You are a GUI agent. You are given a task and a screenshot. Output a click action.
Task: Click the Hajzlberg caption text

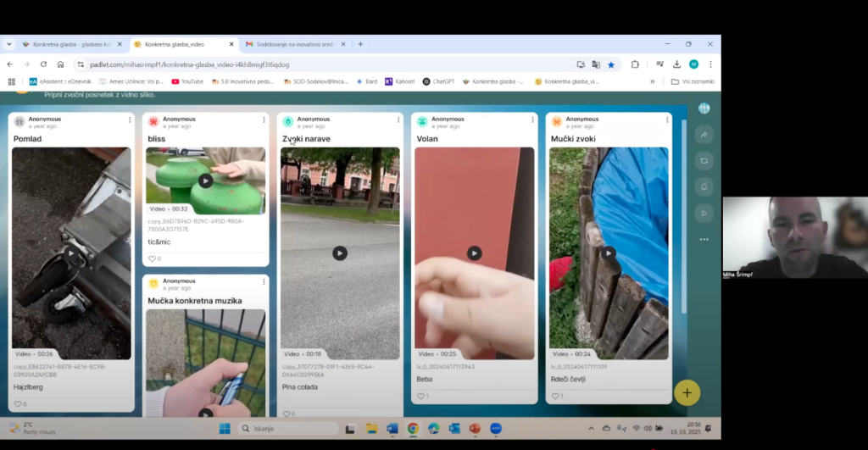(x=28, y=387)
